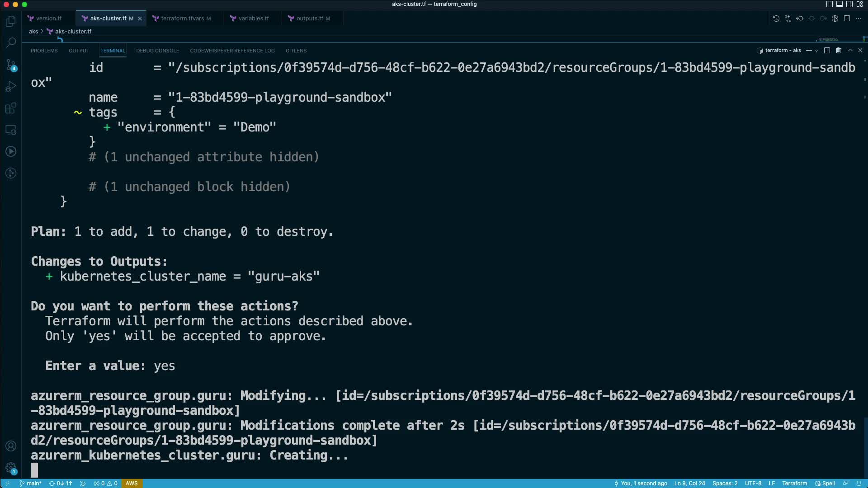The width and height of the screenshot is (868, 488).
Task: Split the terminal pane
Action: point(827,51)
